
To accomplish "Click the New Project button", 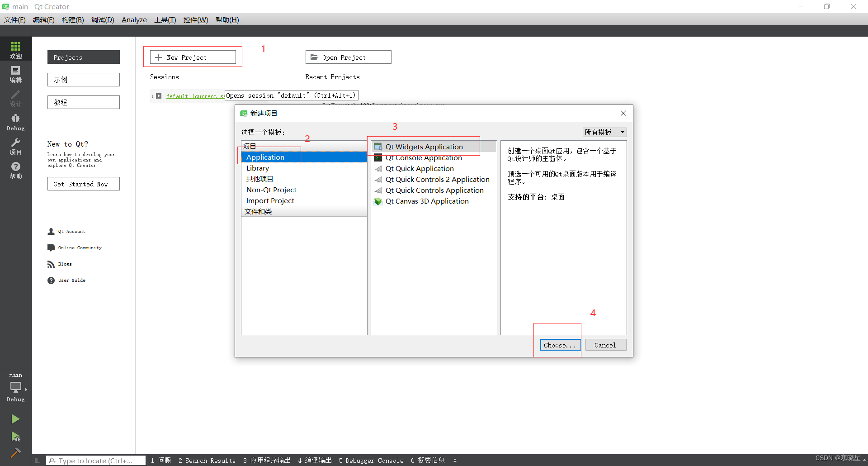I will click(x=193, y=57).
